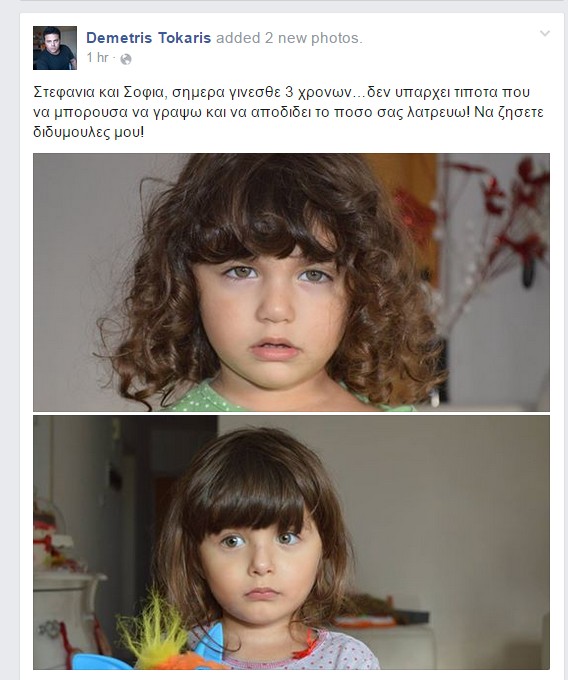
Task: Click the globe public-privacy icon
Action: tap(126, 59)
